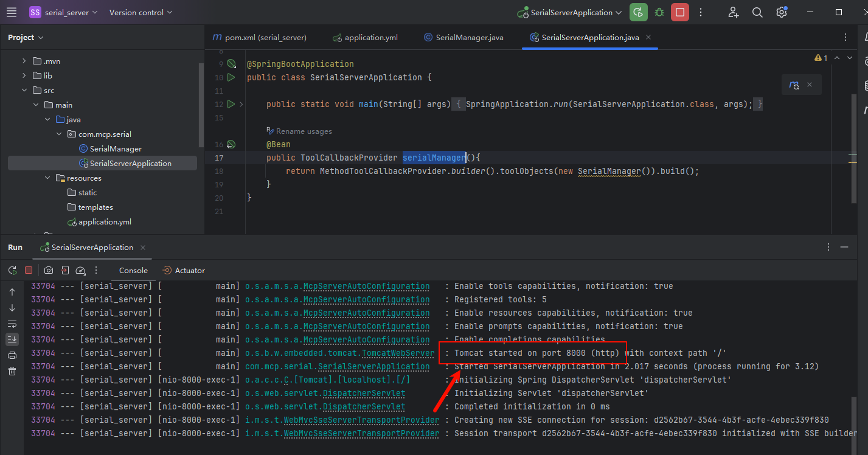Close SerialServerApplication.java editor tab

[x=650, y=37]
